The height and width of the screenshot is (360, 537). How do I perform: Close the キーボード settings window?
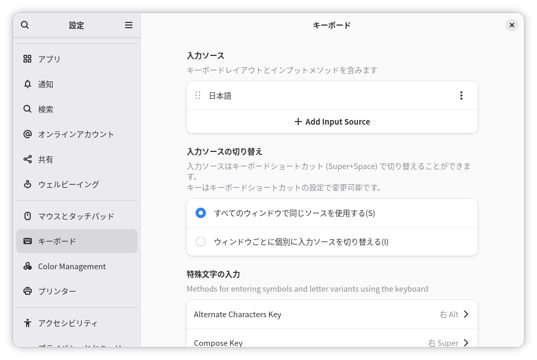[512, 25]
